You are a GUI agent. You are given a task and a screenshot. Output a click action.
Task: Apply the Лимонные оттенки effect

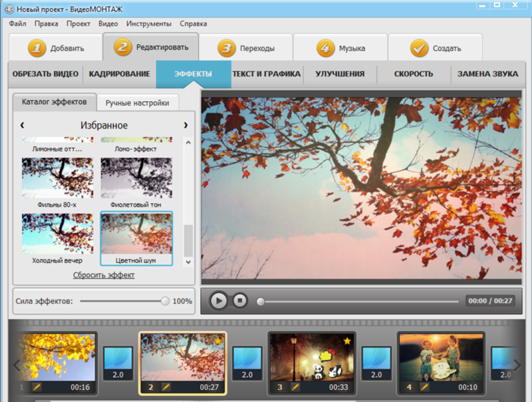(x=57, y=145)
